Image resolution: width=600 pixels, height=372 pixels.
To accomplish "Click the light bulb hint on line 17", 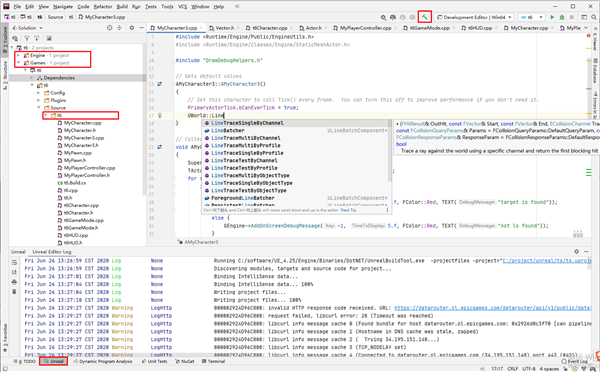I will (x=160, y=115).
